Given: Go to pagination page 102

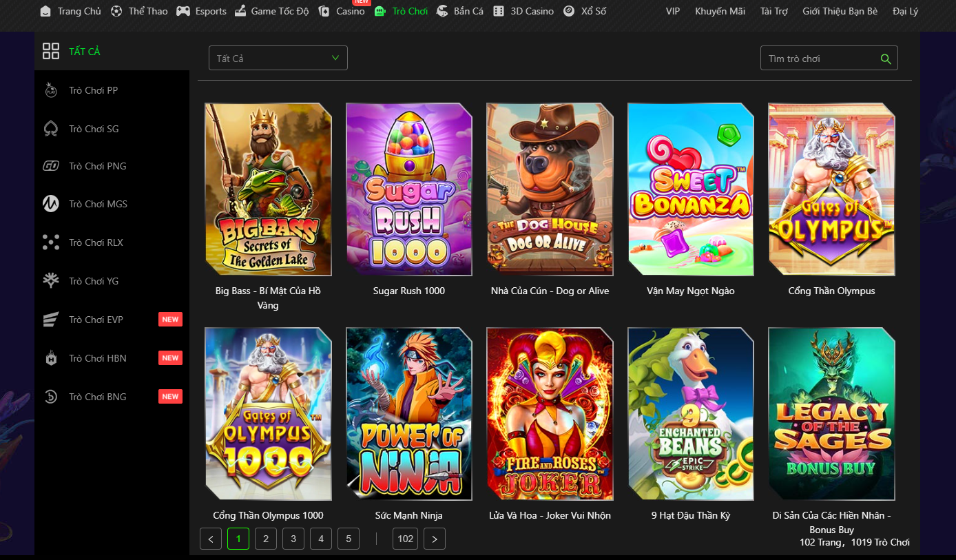Looking at the screenshot, I should (405, 539).
